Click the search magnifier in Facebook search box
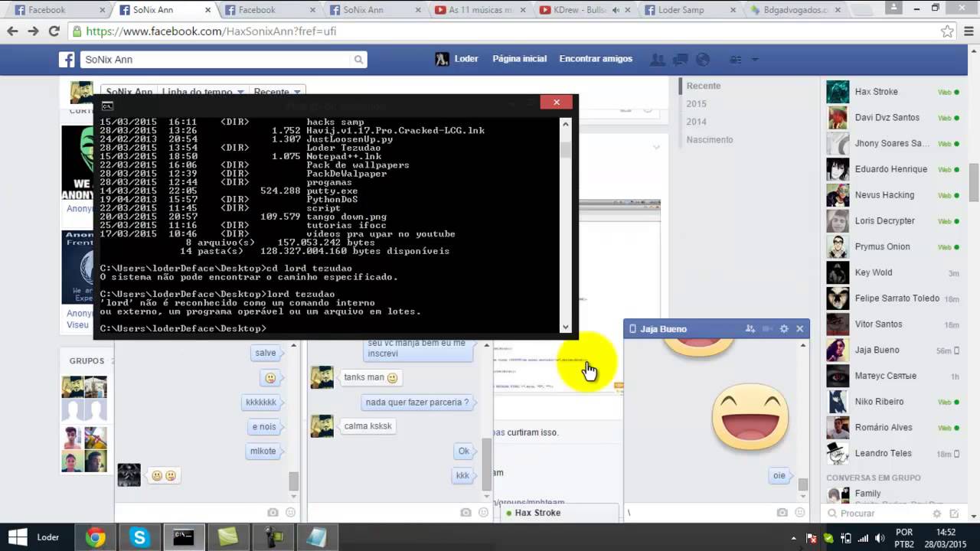This screenshot has width=980, height=551. coord(358,60)
